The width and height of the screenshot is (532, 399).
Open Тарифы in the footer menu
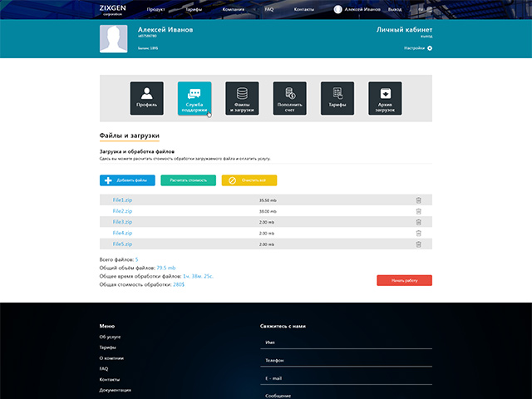click(107, 347)
